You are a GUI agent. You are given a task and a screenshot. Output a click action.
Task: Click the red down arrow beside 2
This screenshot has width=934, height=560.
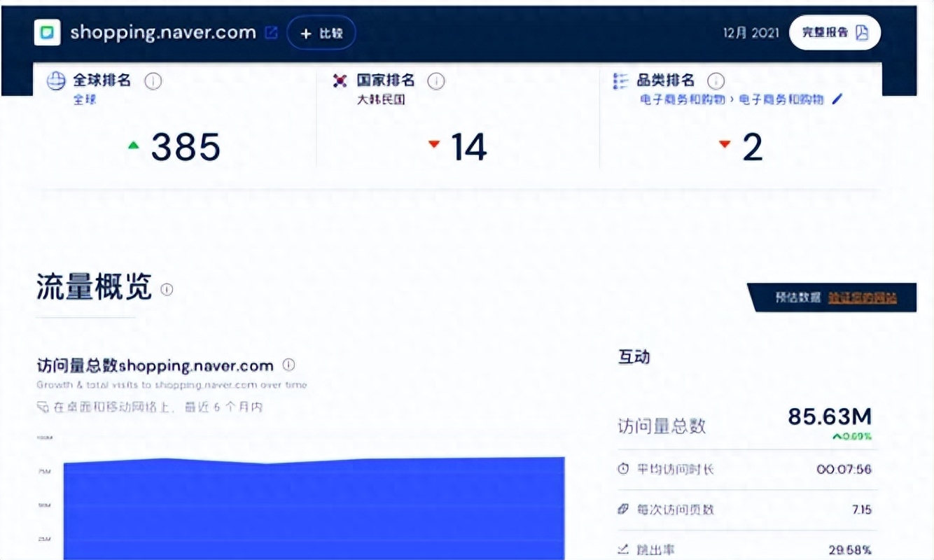725,144
